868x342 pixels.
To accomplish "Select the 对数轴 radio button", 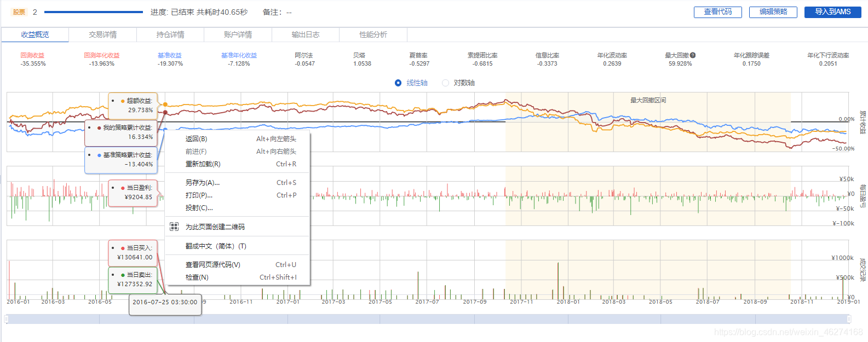I will 445,83.
